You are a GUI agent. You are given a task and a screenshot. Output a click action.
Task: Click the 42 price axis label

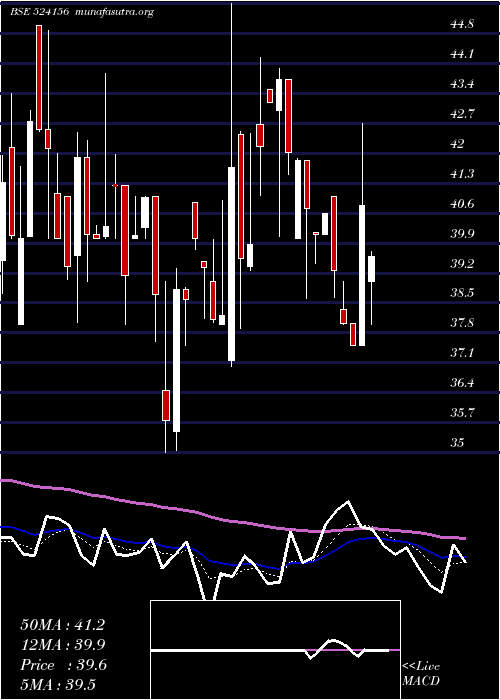[x=457, y=144]
